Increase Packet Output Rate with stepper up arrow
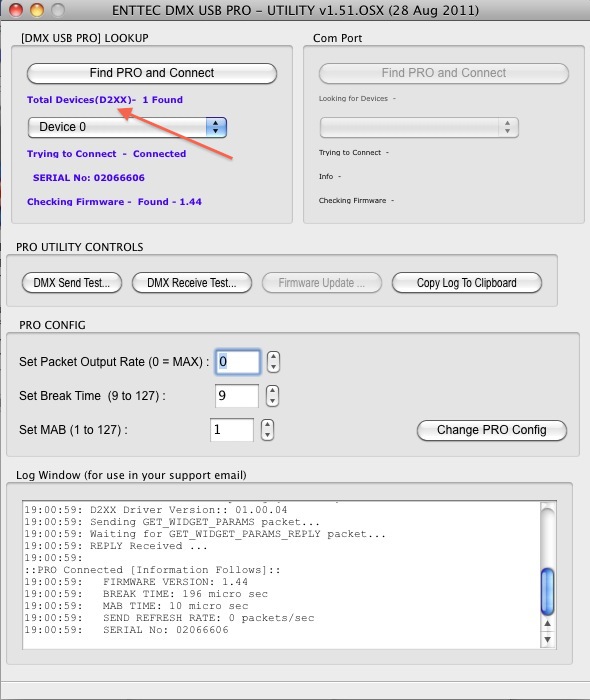 pyautogui.click(x=274, y=357)
